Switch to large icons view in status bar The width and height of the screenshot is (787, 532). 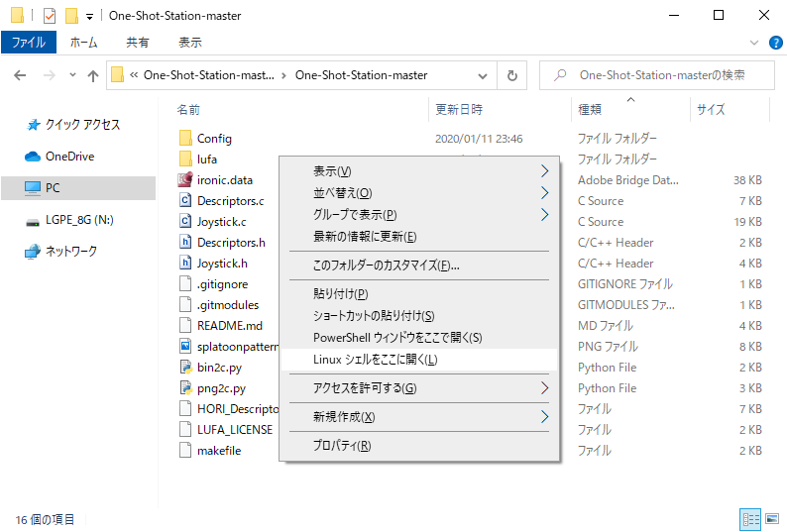tap(772, 519)
